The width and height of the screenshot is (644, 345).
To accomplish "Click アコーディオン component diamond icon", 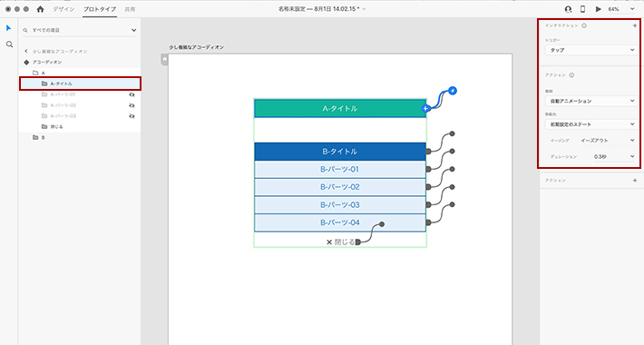I will (x=26, y=62).
